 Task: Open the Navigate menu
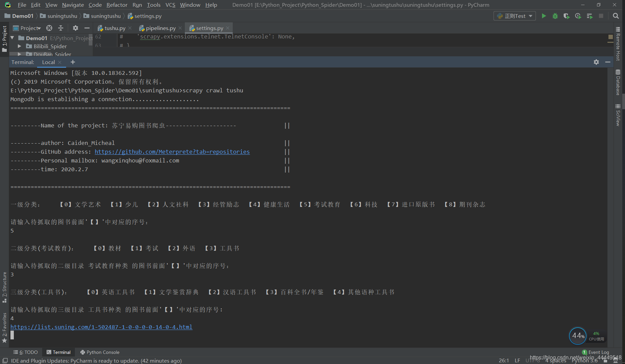(x=73, y=5)
